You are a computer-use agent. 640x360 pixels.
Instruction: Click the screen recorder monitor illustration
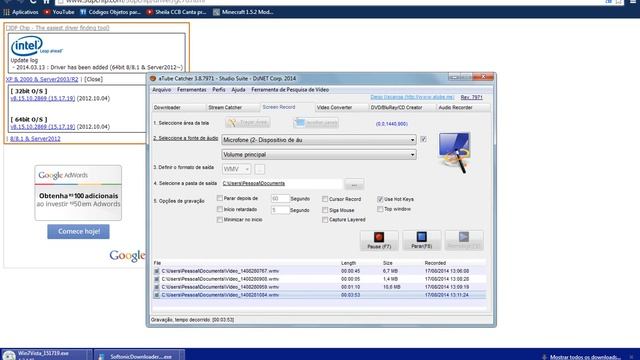coord(454,152)
